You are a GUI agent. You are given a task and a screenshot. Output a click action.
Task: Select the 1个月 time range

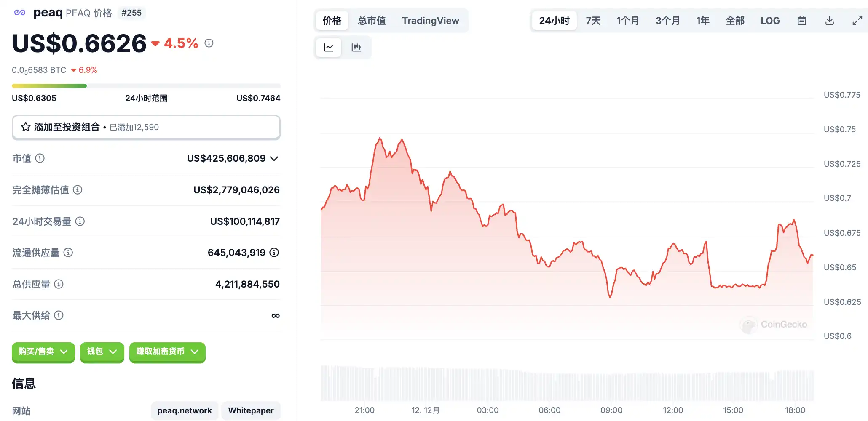[x=627, y=21]
